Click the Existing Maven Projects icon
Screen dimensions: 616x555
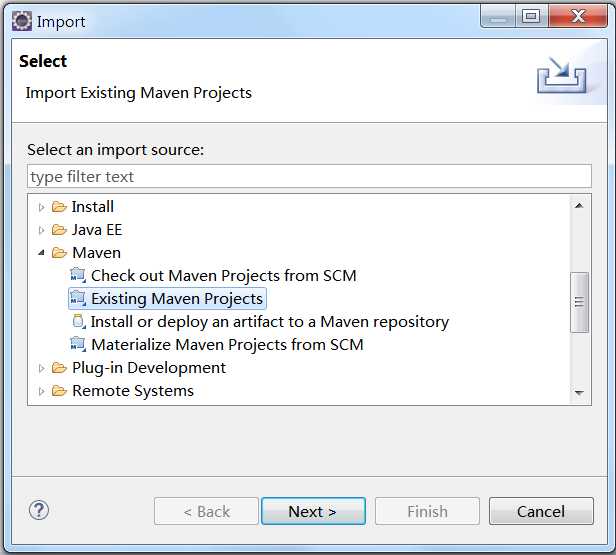78,299
